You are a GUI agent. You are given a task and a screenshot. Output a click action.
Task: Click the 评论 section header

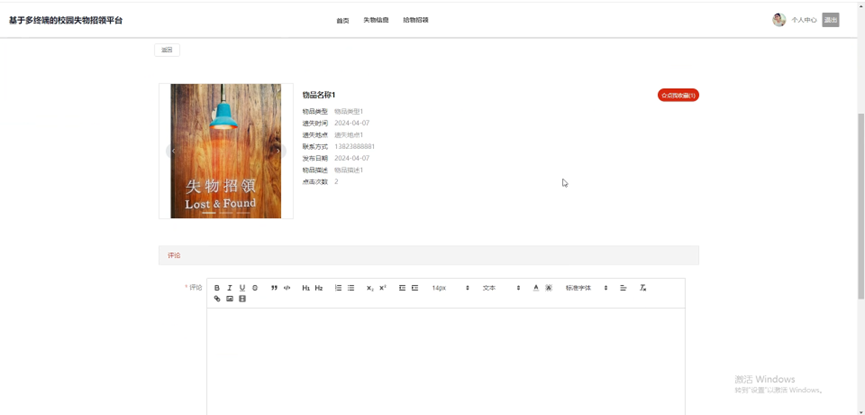(x=429, y=256)
